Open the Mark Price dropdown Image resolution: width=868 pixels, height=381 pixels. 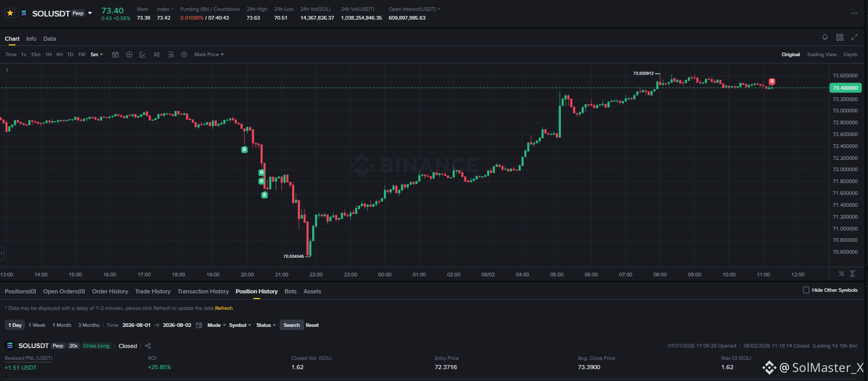209,55
